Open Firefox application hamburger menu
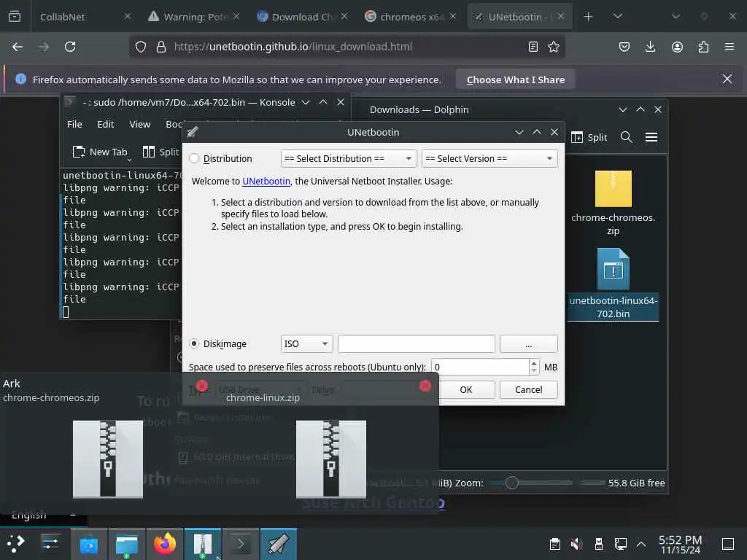Viewport: 747px width, 560px height. click(729, 47)
